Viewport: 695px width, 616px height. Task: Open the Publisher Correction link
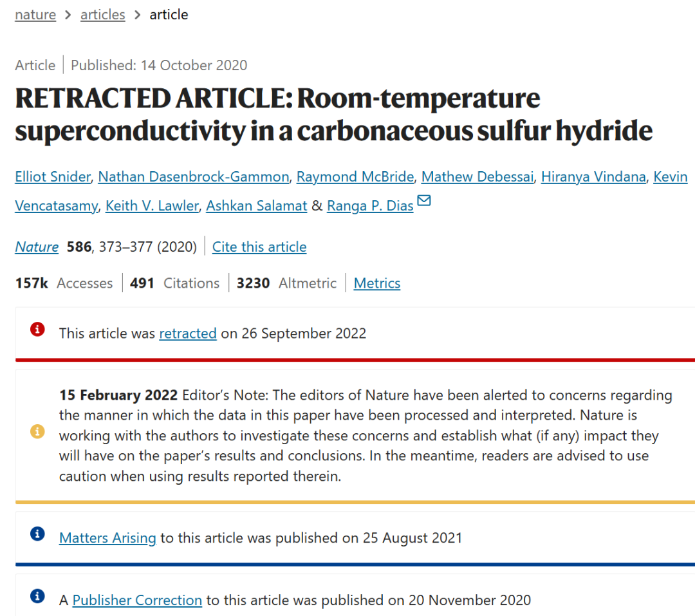pyautogui.click(x=136, y=600)
